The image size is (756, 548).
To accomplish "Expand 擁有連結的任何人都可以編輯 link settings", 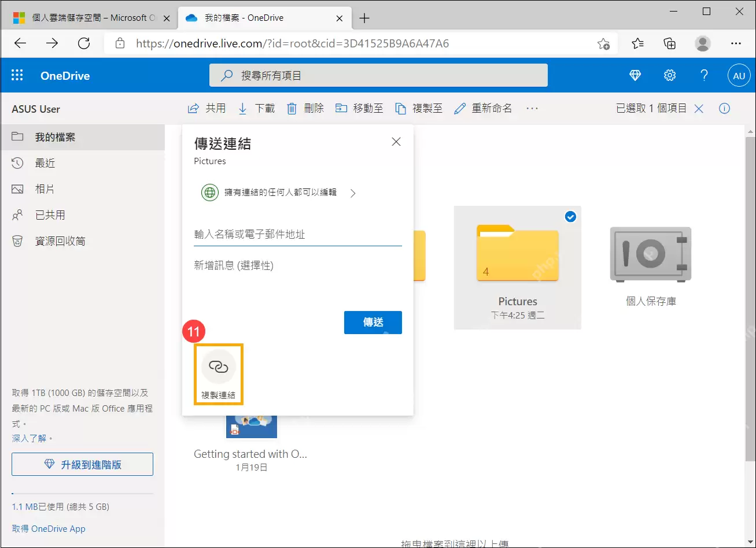I will (278, 192).
